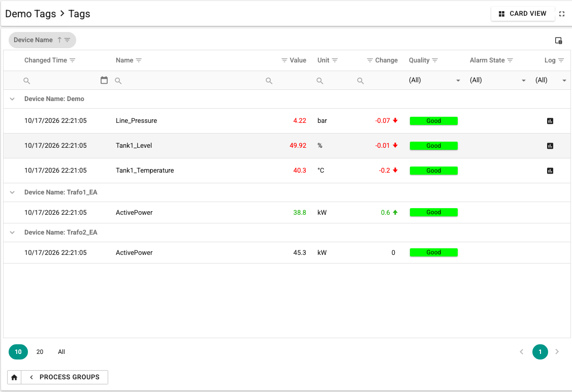Go to next page arrow

pos(557,352)
